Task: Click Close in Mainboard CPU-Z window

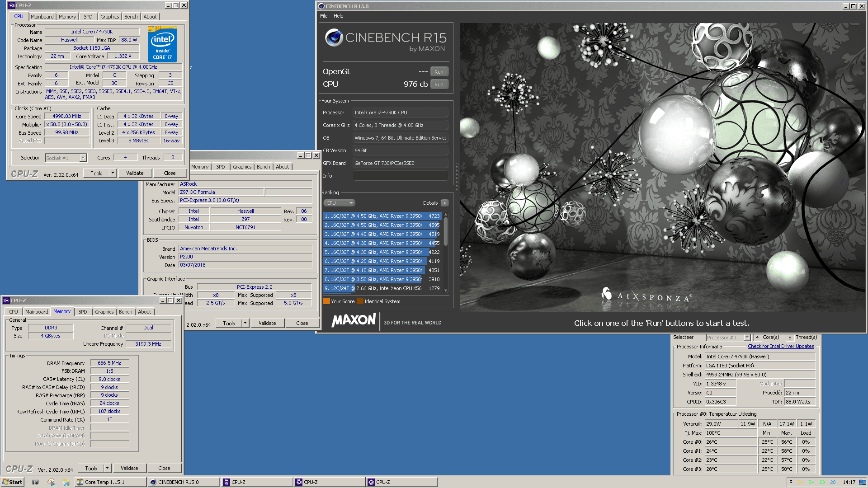Action: point(302,323)
